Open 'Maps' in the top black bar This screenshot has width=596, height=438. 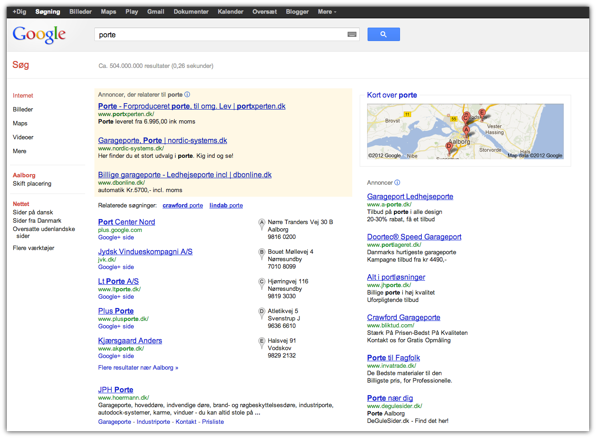[108, 12]
